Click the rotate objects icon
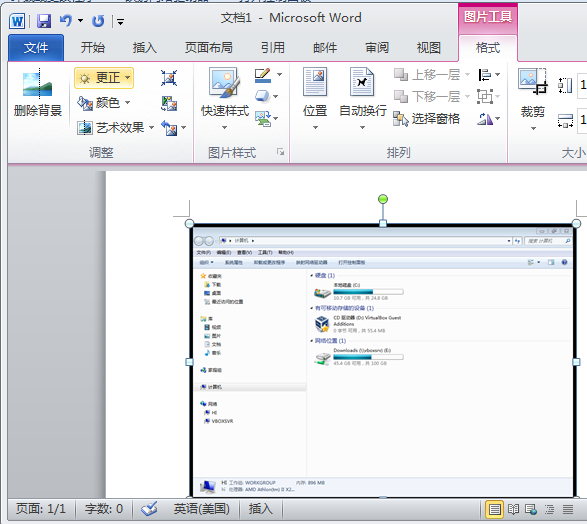Image resolution: width=587 pixels, height=524 pixels. [485, 119]
